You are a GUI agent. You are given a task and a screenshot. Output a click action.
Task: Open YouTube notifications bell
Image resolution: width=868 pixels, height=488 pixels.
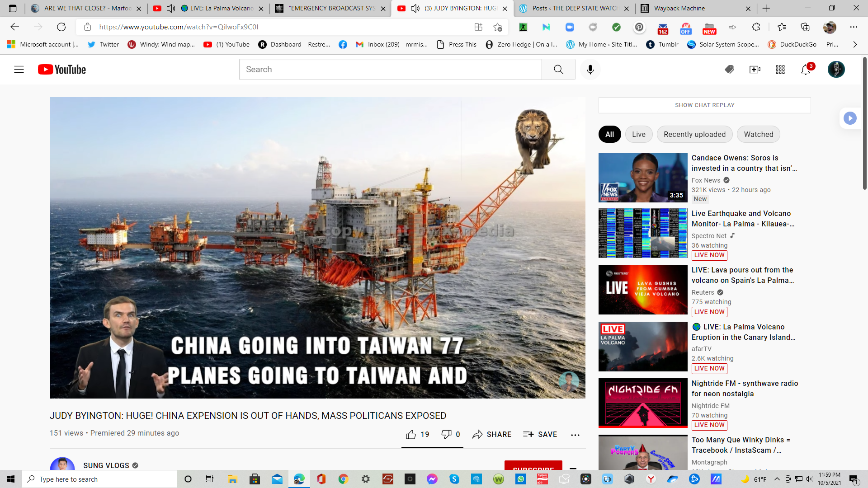pos(806,70)
